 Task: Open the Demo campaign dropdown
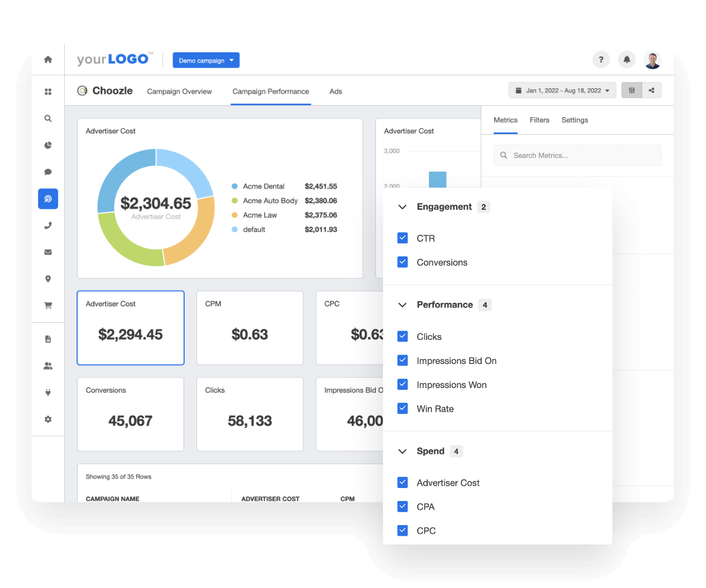click(206, 60)
